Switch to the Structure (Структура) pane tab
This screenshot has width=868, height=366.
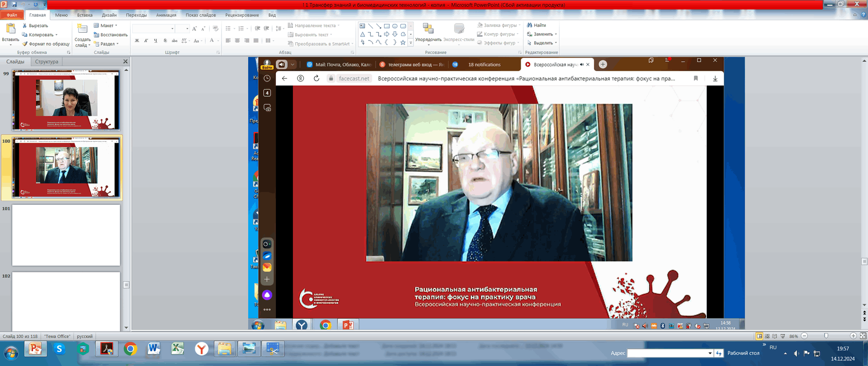[x=47, y=62]
